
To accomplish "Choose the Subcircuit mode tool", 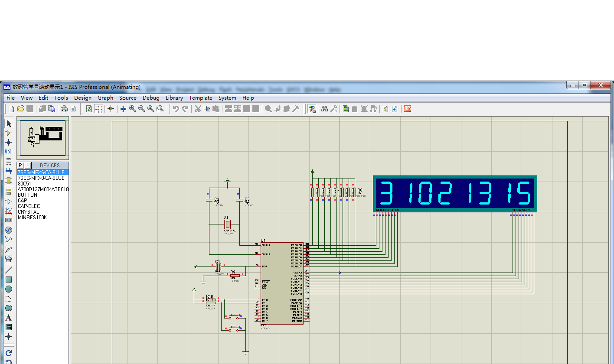I will point(9,181).
